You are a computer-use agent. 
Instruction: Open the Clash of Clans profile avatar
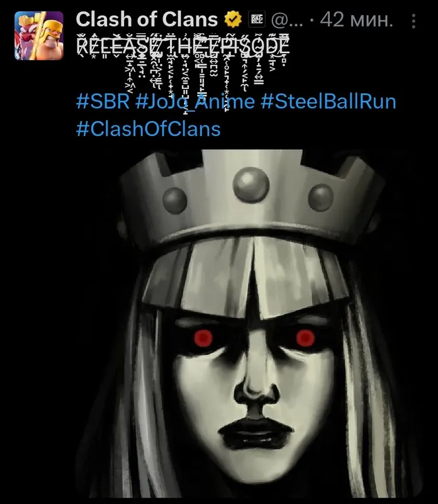click(39, 36)
